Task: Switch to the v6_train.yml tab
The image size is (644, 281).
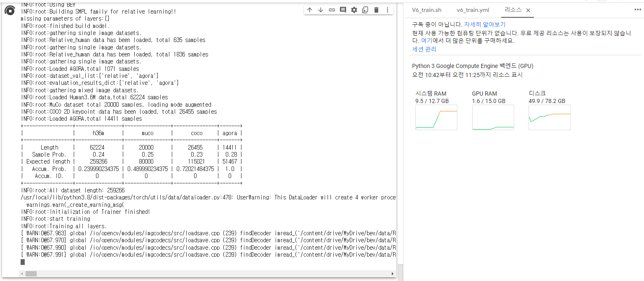Action: pyautogui.click(x=473, y=10)
